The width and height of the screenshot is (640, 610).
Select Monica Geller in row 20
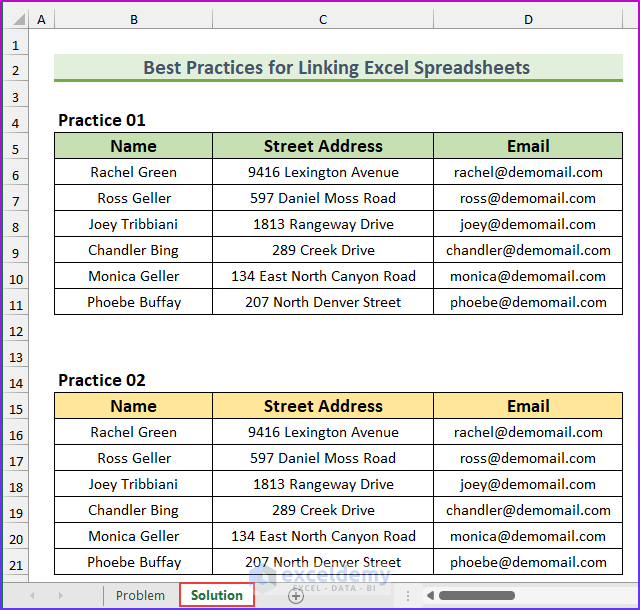coord(133,536)
